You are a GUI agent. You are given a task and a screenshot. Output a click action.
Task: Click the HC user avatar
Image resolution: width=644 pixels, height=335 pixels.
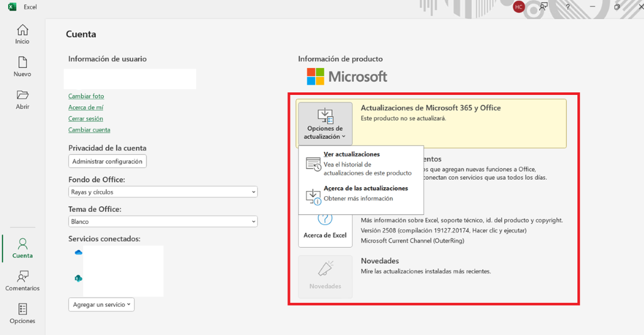[519, 6]
